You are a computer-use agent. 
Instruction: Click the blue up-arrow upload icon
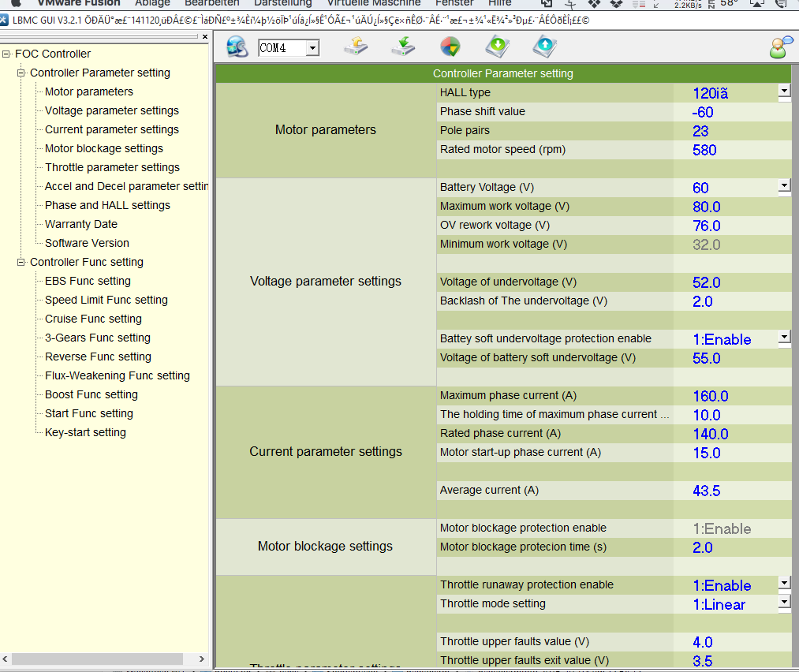[x=544, y=47]
